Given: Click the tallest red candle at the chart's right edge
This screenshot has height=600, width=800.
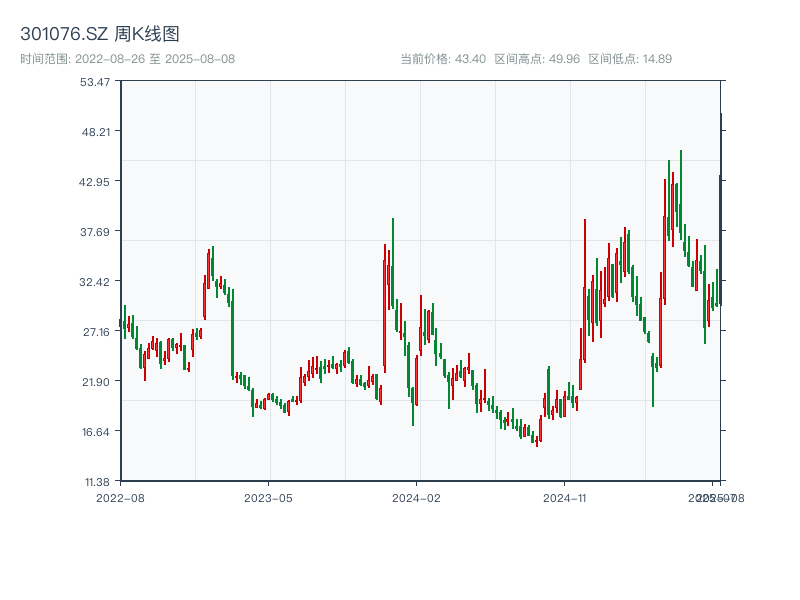Looking at the screenshot, I should tap(721, 209).
